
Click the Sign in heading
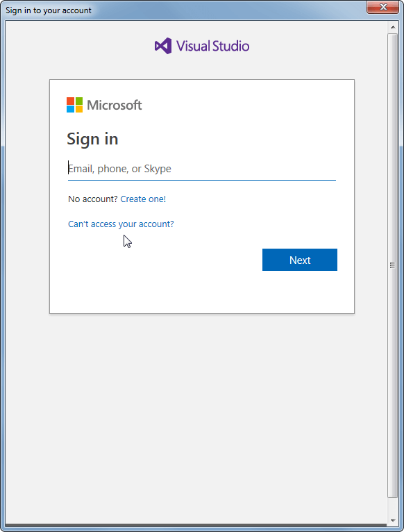point(92,139)
